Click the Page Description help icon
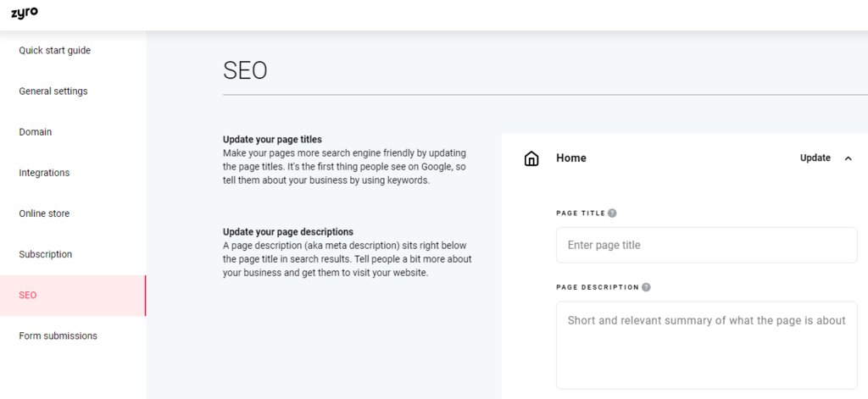This screenshot has width=868, height=399. [x=646, y=287]
